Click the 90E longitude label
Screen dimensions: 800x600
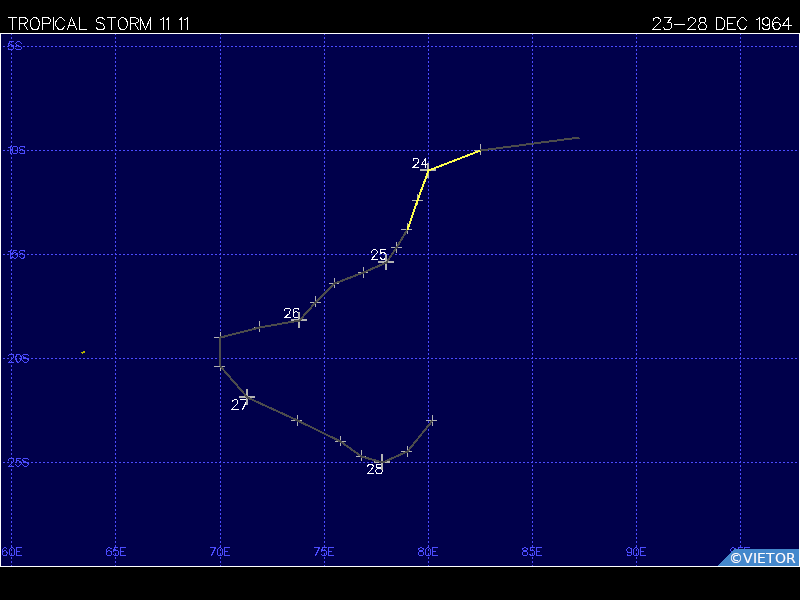[636, 552]
